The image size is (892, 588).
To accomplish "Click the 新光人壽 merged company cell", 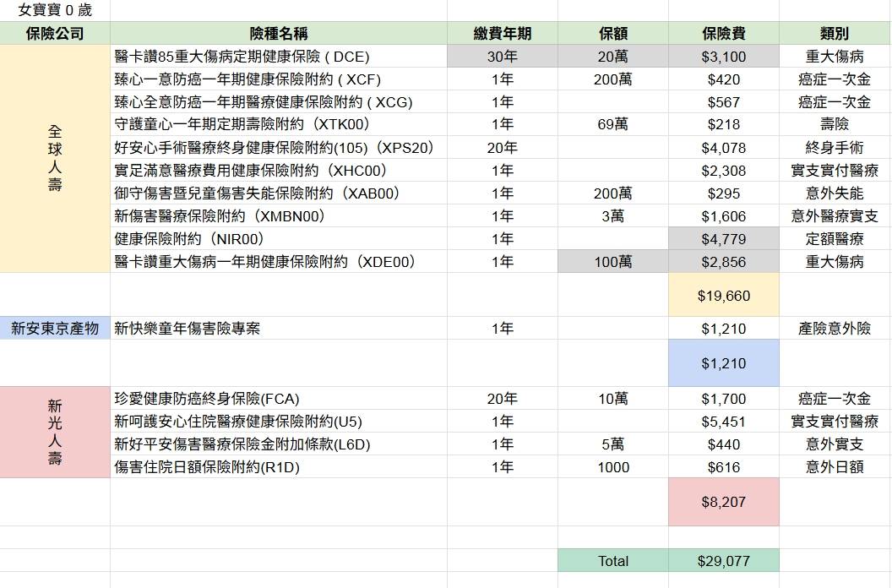I will (55, 433).
